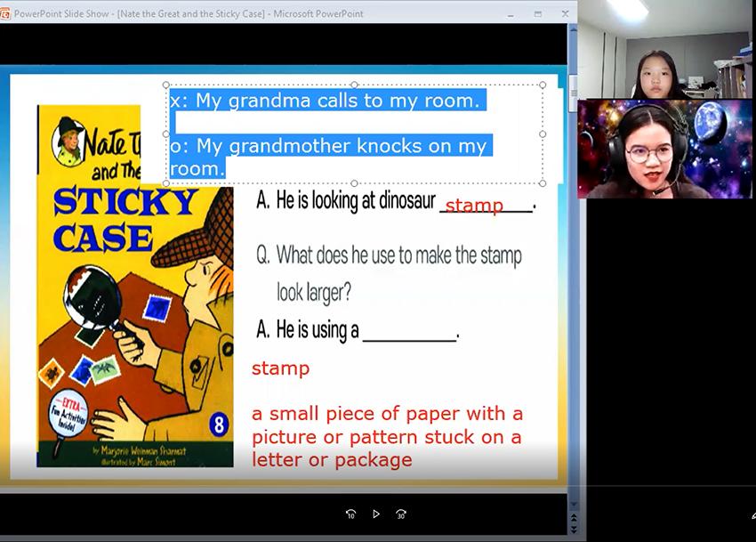This screenshot has width=756, height=542.
Task: Click the PowerPoint icon in title bar
Action: tap(6, 13)
